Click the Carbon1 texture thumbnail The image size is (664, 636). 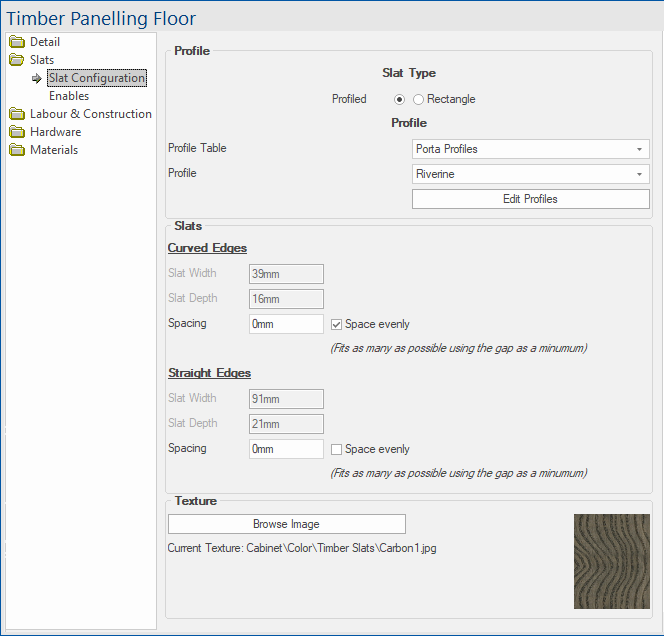[x=612, y=561]
